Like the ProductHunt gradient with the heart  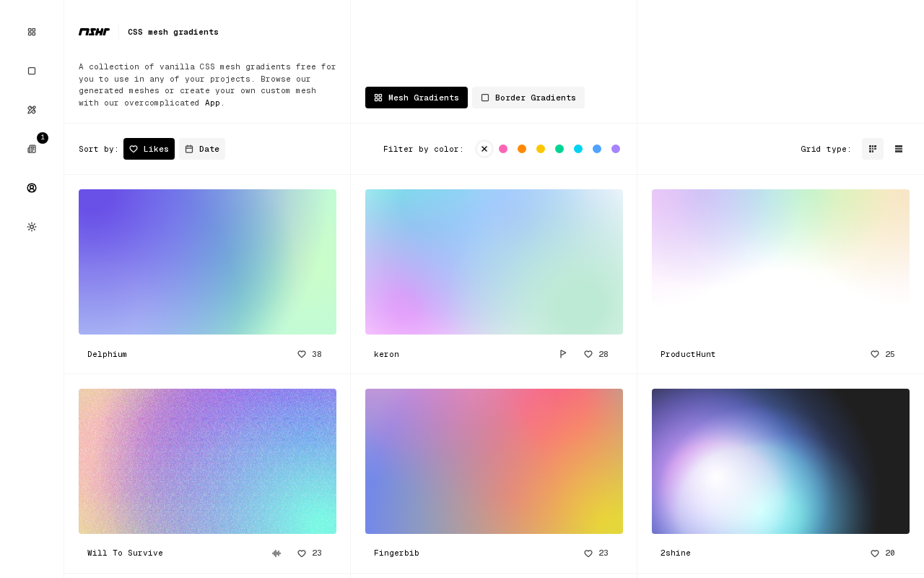point(875,354)
